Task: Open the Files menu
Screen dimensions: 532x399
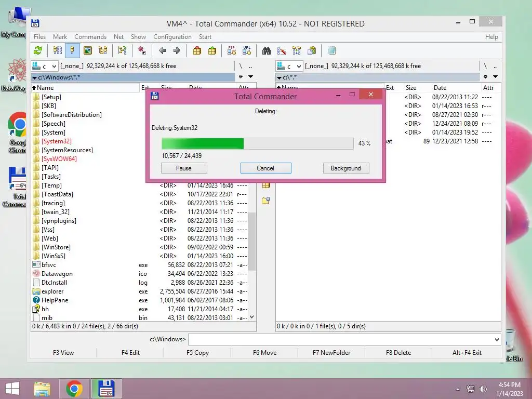Action: click(x=39, y=37)
